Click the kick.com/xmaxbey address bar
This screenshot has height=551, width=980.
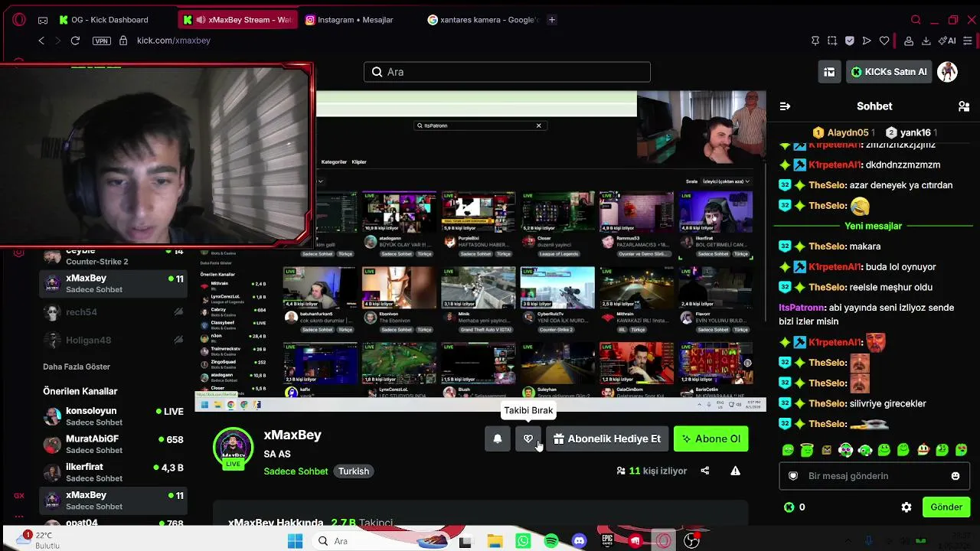pyautogui.click(x=174, y=41)
